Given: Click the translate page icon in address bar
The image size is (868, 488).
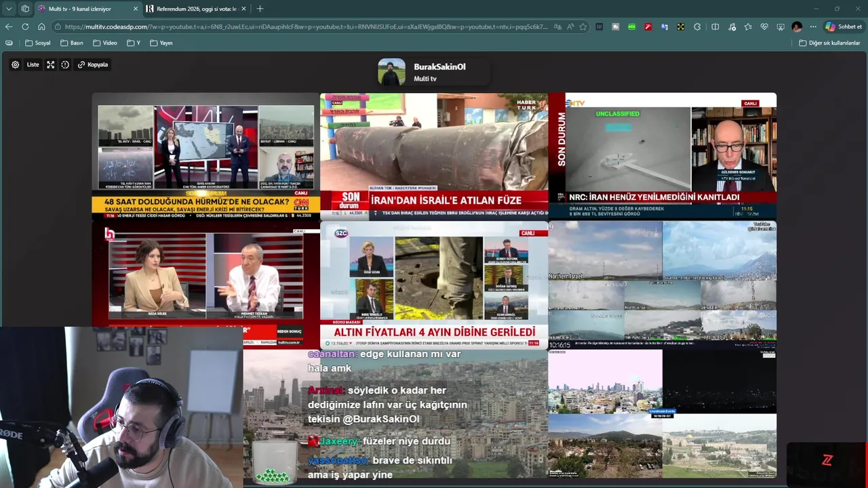Looking at the screenshot, I should [557, 26].
